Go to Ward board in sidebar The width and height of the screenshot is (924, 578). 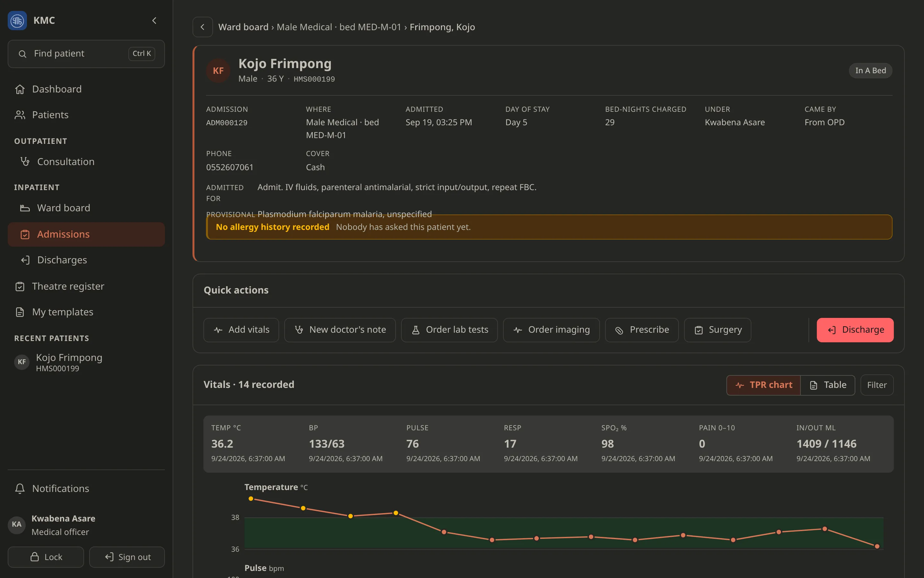(86, 208)
